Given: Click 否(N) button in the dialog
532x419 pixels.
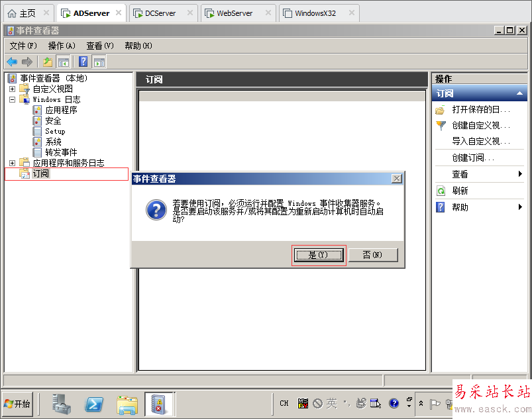Looking at the screenshot, I should (x=373, y=255).
